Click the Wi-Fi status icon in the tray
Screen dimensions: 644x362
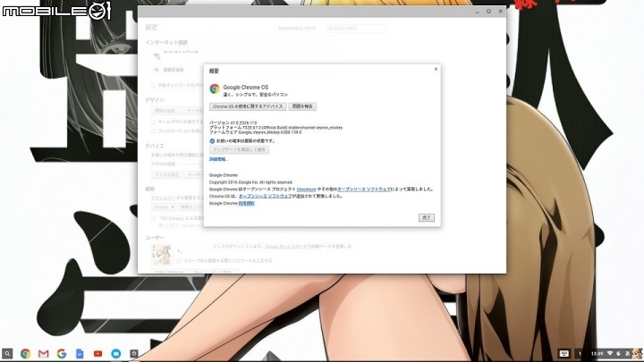coord(610,353)
